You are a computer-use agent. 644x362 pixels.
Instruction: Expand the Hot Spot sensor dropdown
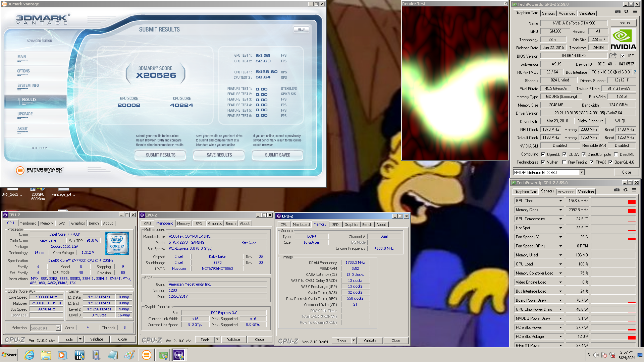(x=560, y=228)
